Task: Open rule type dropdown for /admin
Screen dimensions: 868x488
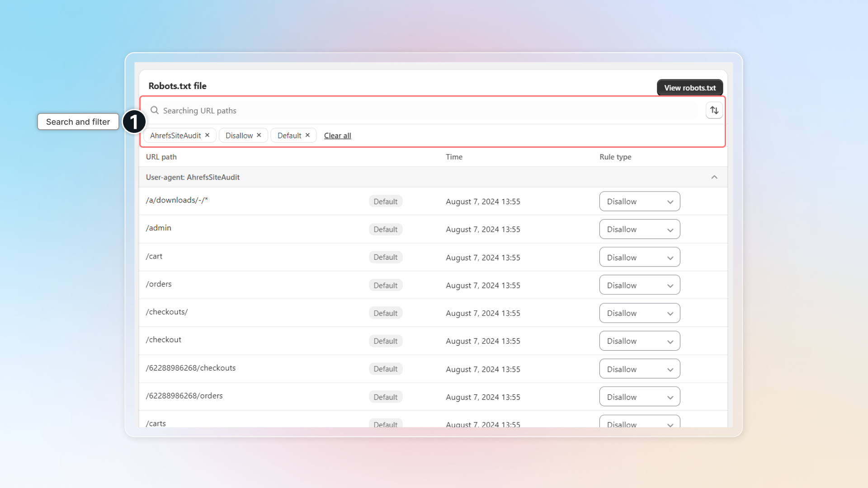Action: click(639, 230)
